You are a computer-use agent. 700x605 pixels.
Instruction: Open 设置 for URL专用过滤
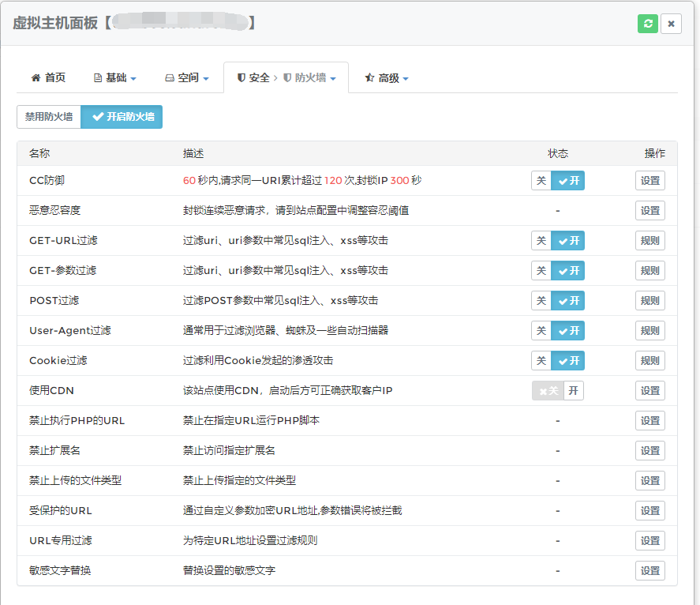(x=650, y=540)
